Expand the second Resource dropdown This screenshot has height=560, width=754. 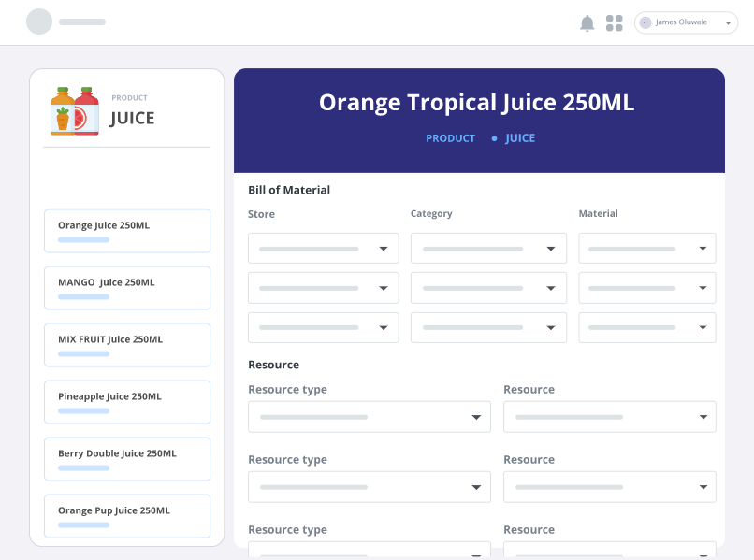pos(609,487)
